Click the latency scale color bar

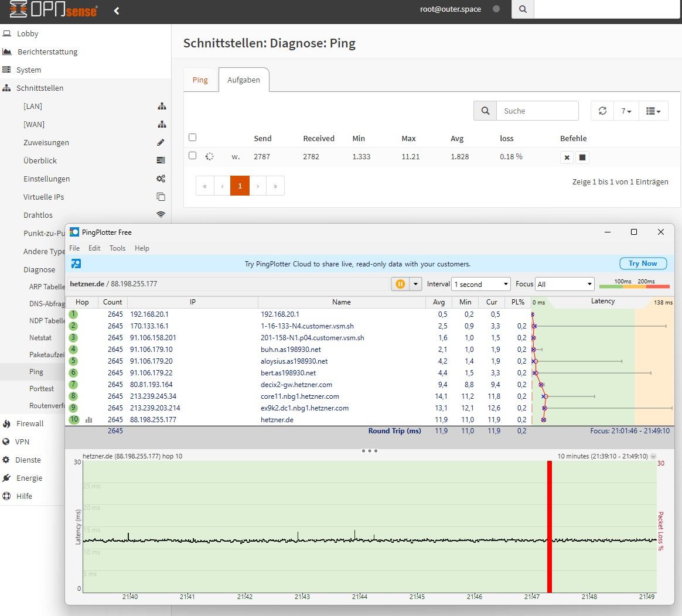pyautogui.click(x=634, y=286)
